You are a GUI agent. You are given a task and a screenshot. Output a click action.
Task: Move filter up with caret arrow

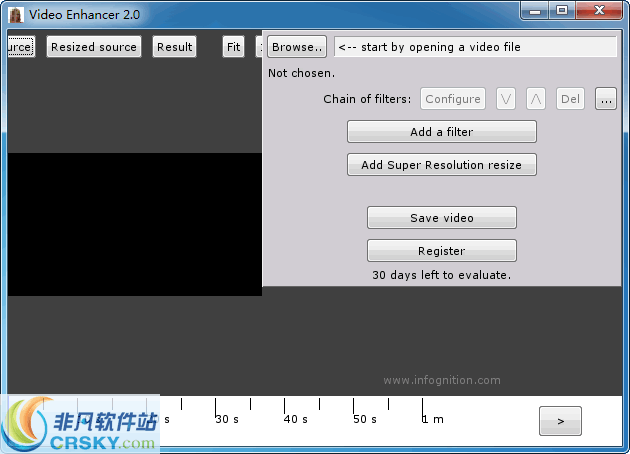[536, 99]
